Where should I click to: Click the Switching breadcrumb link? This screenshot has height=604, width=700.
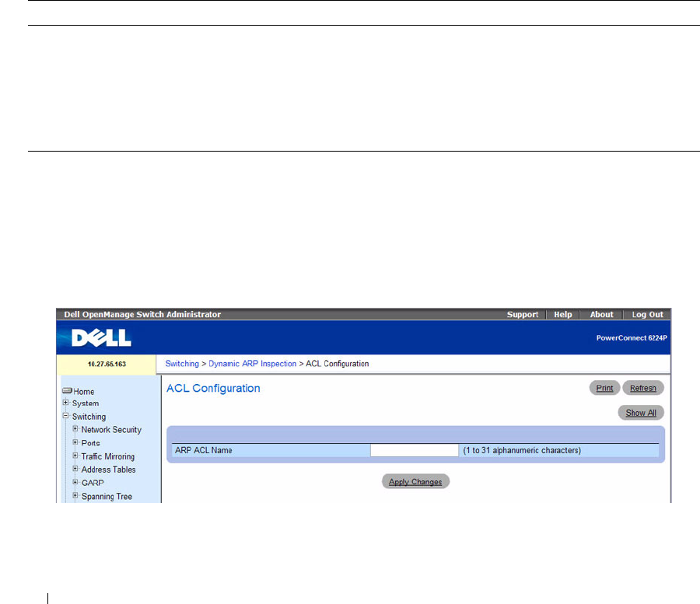tap(182, 364)
